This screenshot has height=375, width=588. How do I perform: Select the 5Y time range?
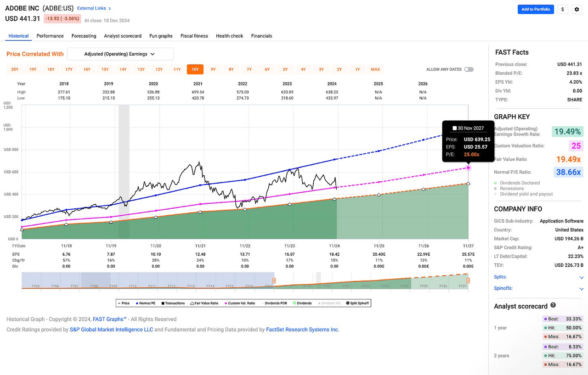(285, 69)
